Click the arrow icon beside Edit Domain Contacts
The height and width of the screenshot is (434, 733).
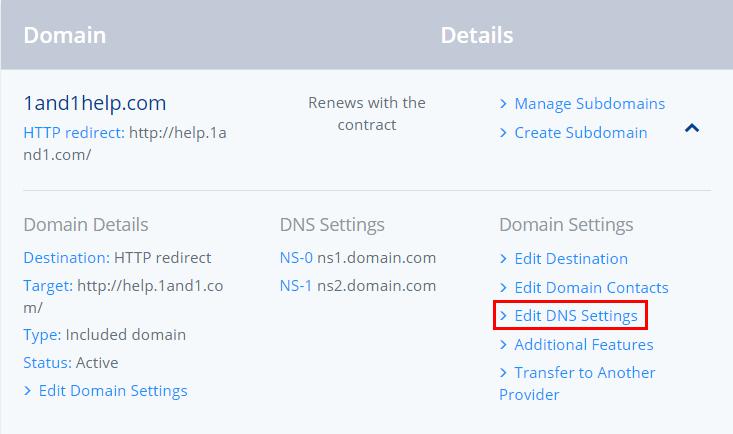(x=503, y=288)
